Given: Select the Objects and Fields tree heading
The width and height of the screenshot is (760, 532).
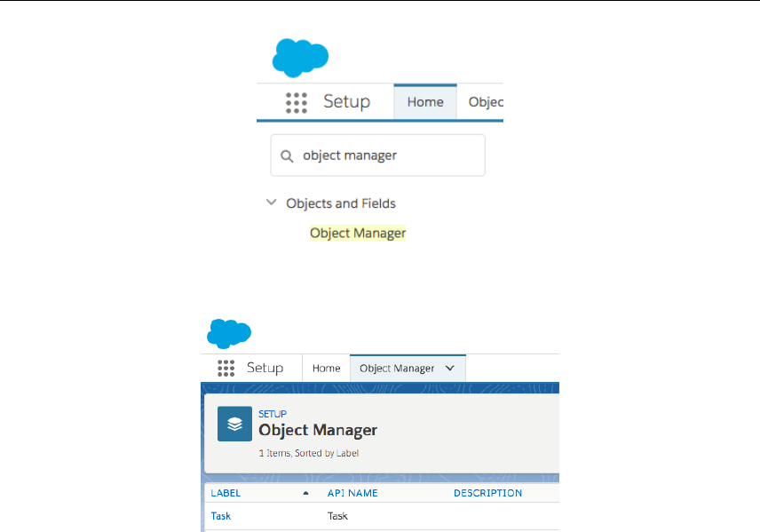Looking at the screenshot, I should point(341,203).
